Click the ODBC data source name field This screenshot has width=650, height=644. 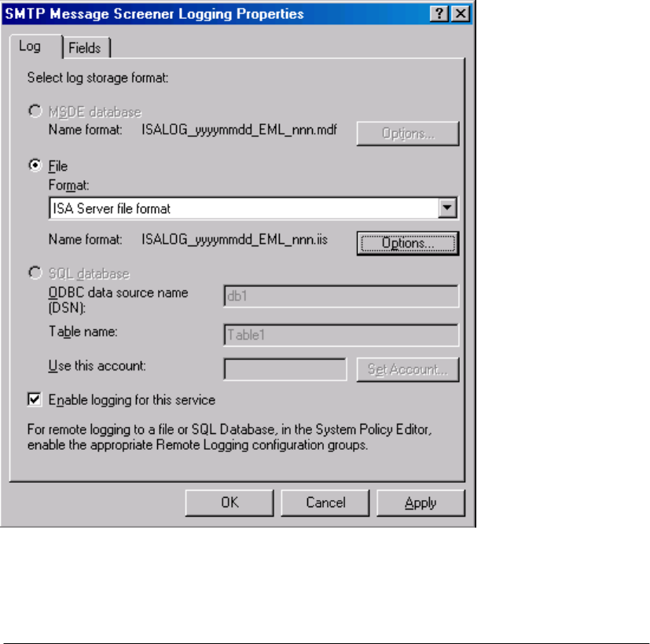[341, 296]
